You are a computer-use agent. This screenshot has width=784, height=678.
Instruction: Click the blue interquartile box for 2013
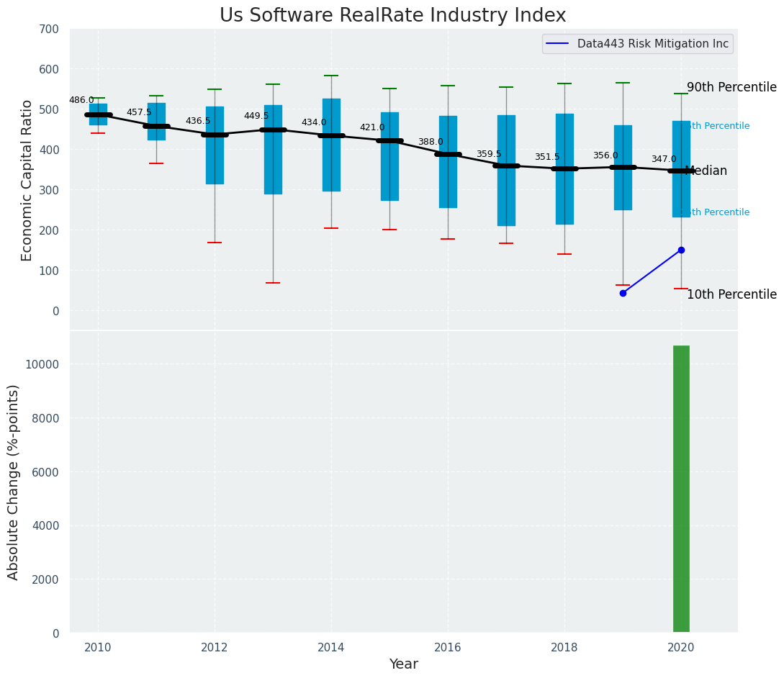point(273,150)
